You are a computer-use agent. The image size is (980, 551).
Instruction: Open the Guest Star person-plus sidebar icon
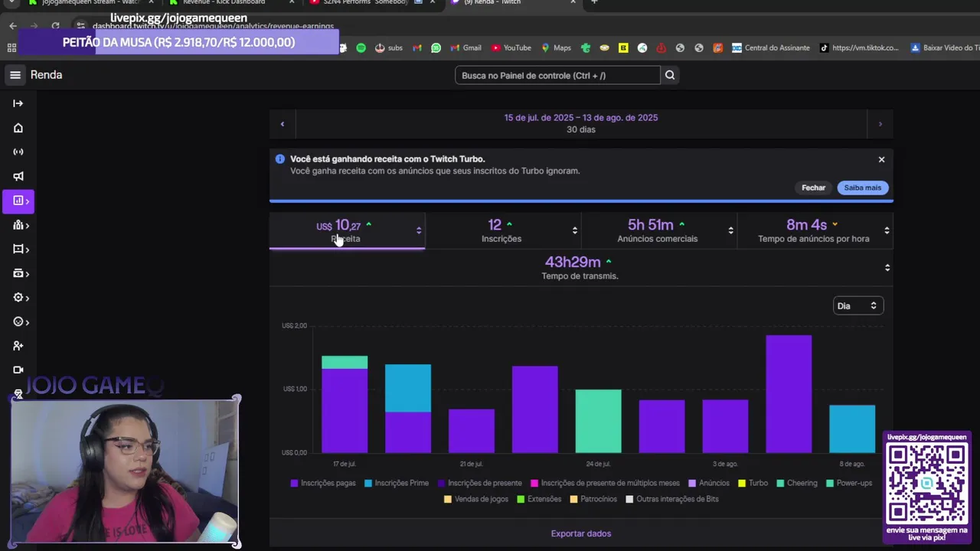(x=18, y=346)
